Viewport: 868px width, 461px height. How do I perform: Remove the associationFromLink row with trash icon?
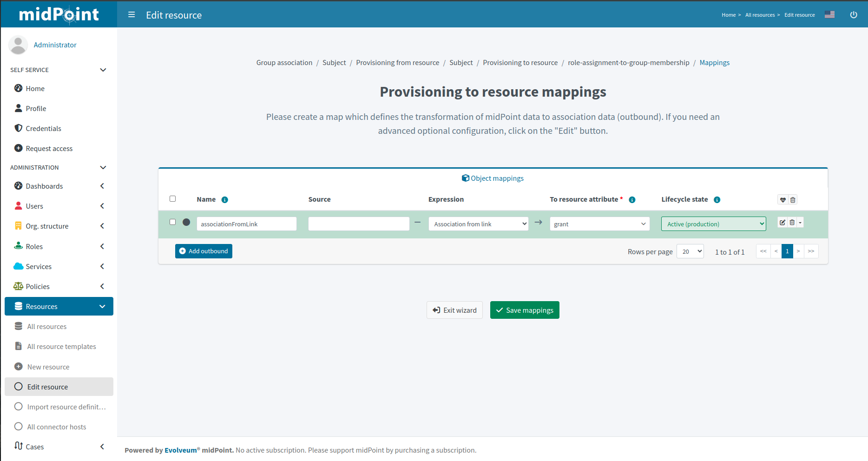791,222
